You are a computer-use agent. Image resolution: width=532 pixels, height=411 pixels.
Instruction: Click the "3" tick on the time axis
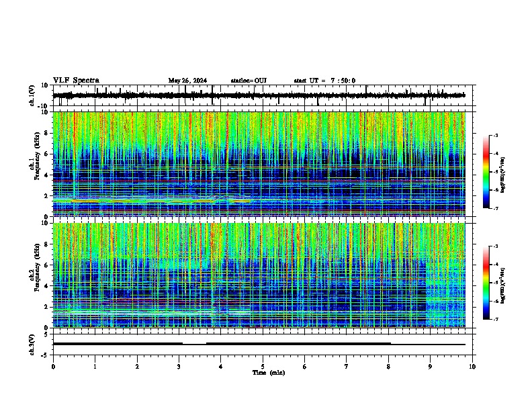tap(179, 367)
